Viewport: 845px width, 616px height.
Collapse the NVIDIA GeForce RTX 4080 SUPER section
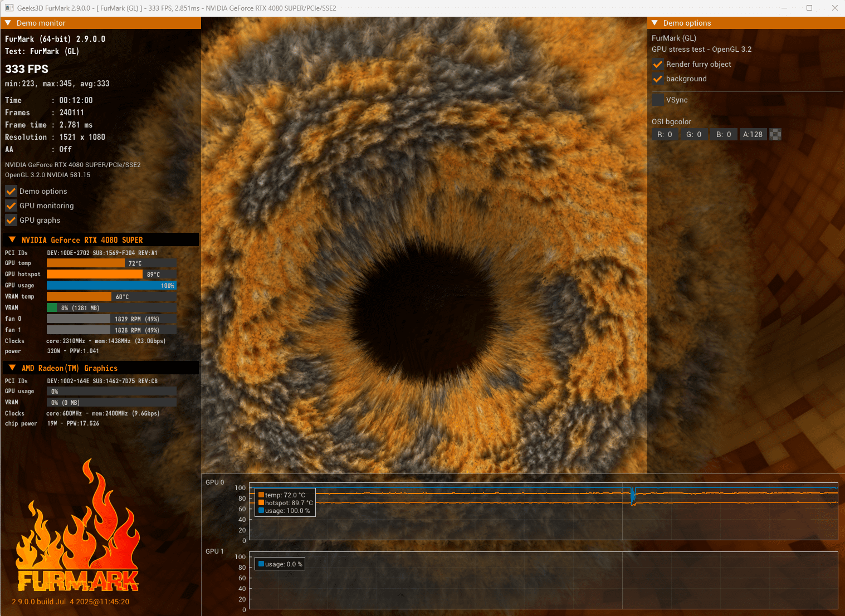(12, 239)
